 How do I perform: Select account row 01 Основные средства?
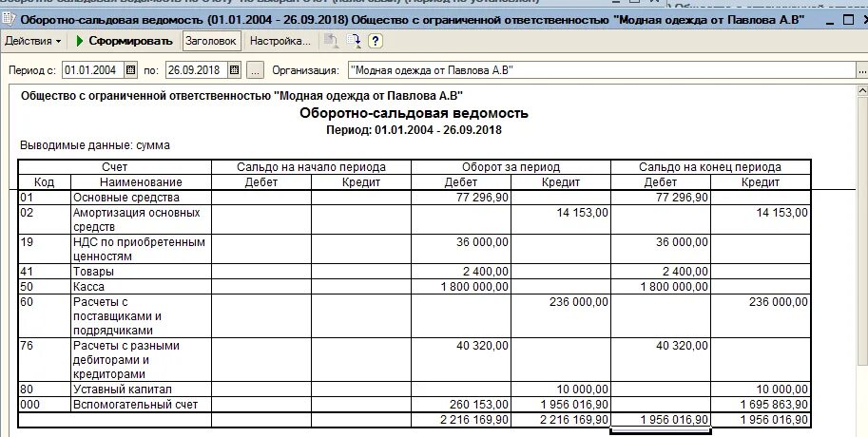pos(415,198)
